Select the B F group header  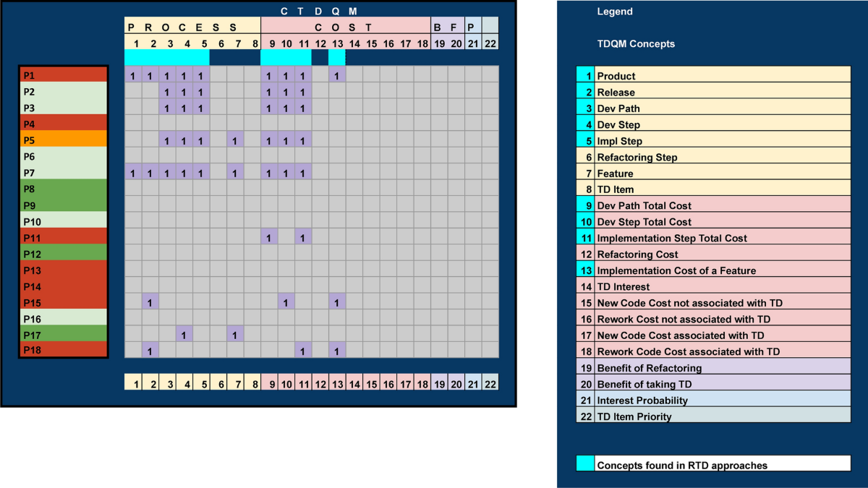tap(448, 27)
